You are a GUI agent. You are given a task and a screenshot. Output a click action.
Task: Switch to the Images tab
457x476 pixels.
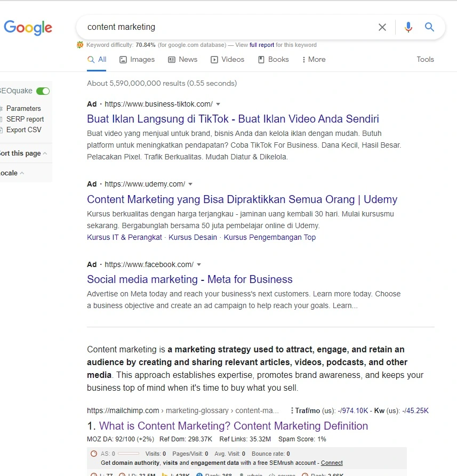pyautogui.click(x=137, y=60)
